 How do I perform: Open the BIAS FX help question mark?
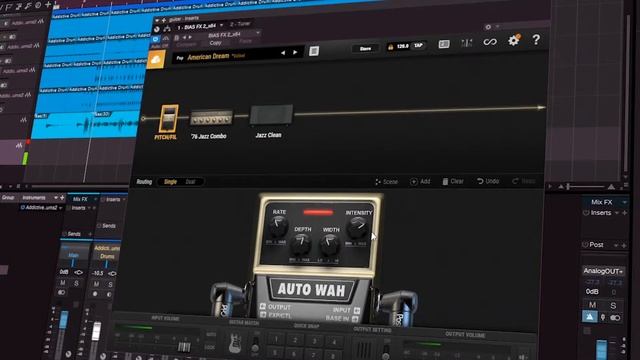536,40
